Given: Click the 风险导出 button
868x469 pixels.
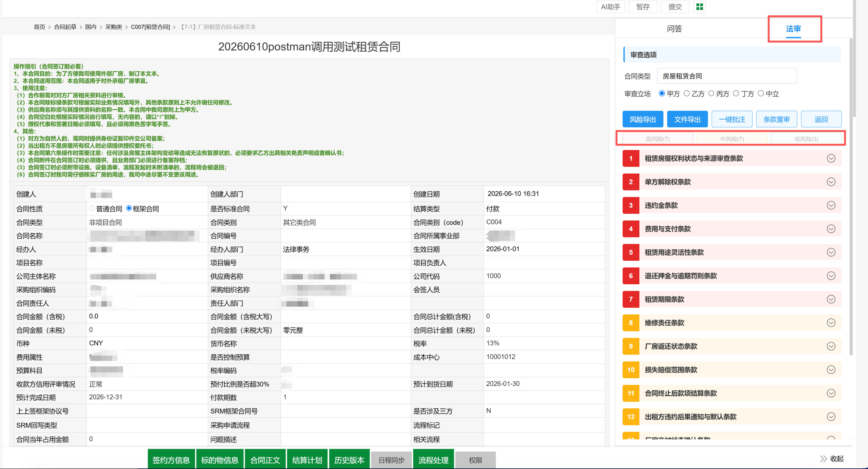Looking at the screenshot, I should [x=643, y=119].
